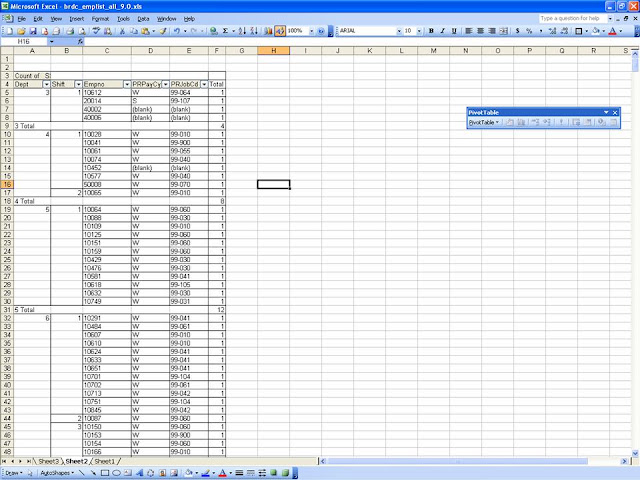Apply the Fill Color bucket in Formatting toolbar
This screenshot has width=640, height=480.
596,31
